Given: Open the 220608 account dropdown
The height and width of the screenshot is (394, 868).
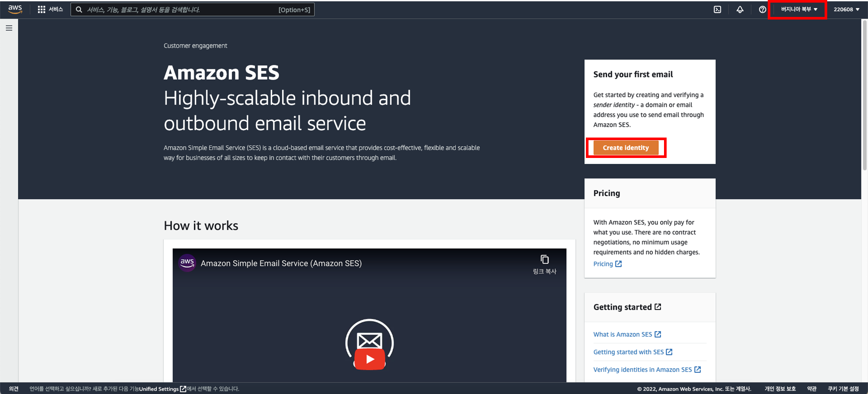Looking at the screenshot, I should coord(846,10).
